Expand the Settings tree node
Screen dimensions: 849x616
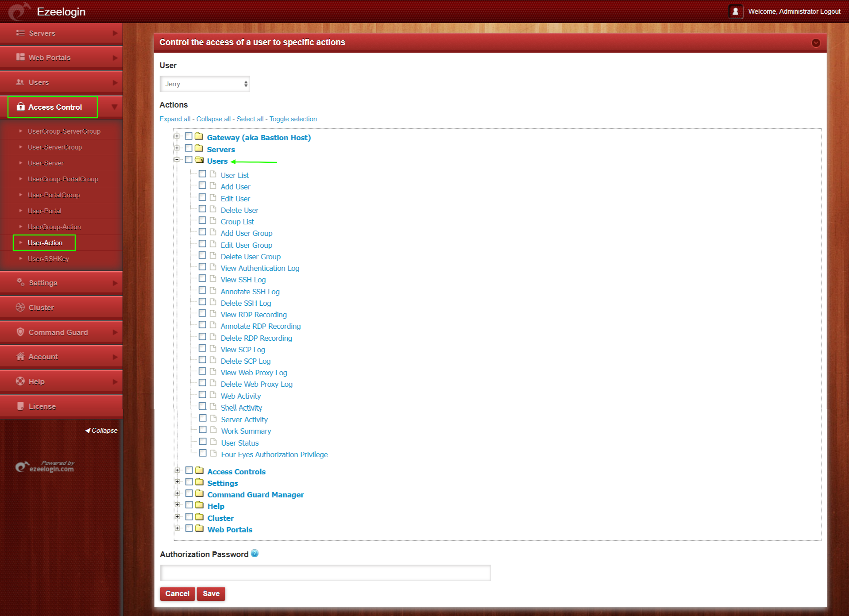tap(178, 482)
